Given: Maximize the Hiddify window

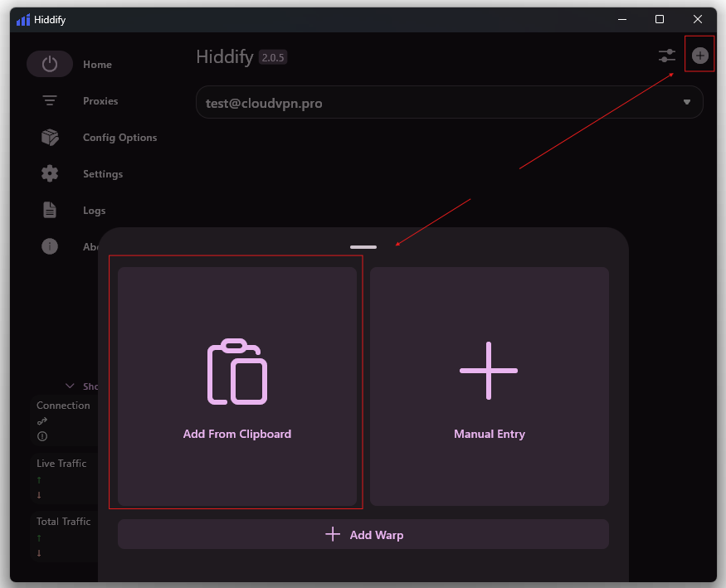Looking at the screenshot, I should pos(660,19).
